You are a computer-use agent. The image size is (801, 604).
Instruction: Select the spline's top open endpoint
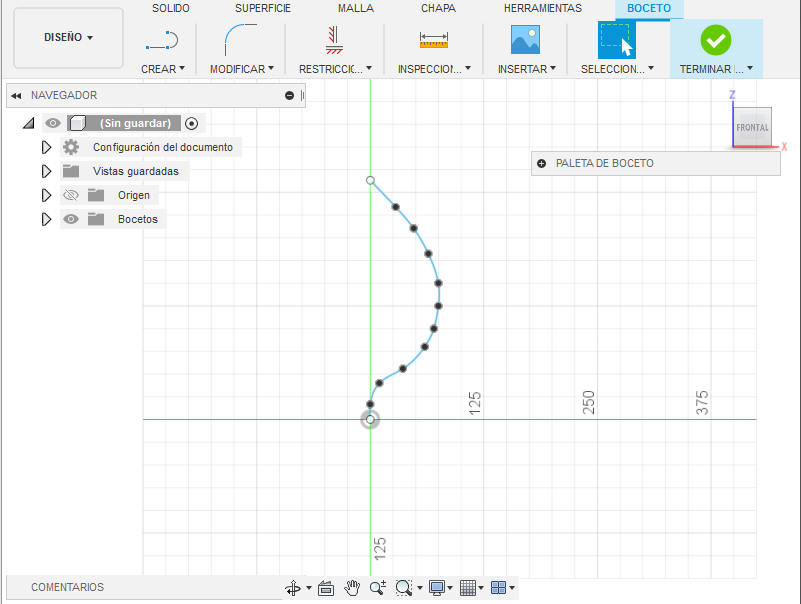[x=370, y=180]
